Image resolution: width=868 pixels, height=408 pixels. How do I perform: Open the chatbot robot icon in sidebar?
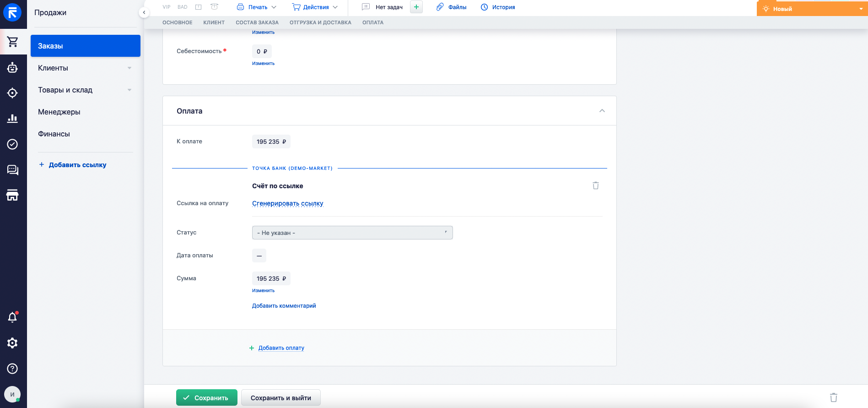[x=13, y=68]
